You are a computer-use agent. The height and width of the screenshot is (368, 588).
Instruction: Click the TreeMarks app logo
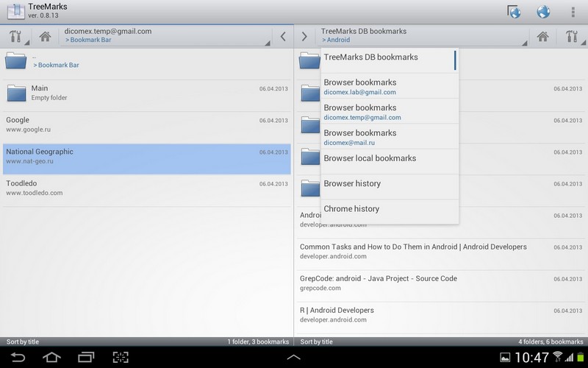tap(15, 12)
